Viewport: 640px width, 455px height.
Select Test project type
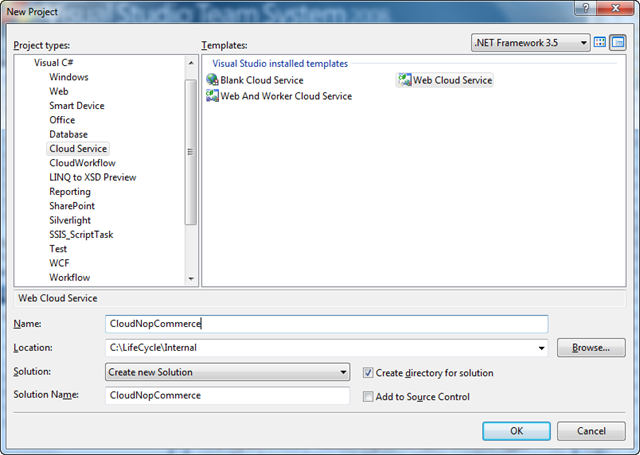coord(58,249)
